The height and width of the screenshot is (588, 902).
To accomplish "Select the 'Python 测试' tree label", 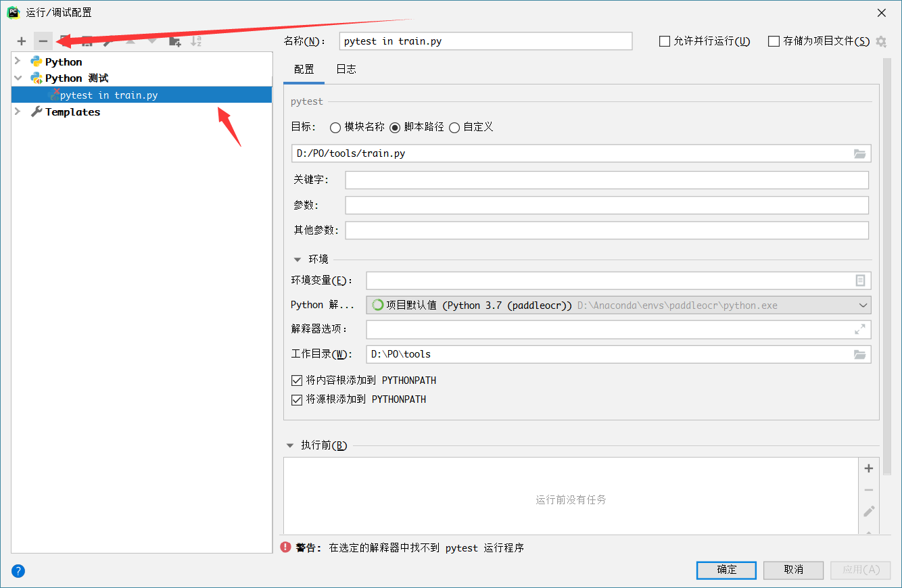I will click(x=76, y=78).
